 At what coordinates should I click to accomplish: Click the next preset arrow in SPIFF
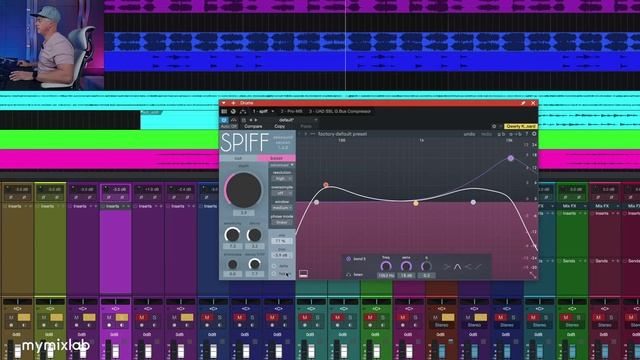pyautogui.click(x=305, y=134)
